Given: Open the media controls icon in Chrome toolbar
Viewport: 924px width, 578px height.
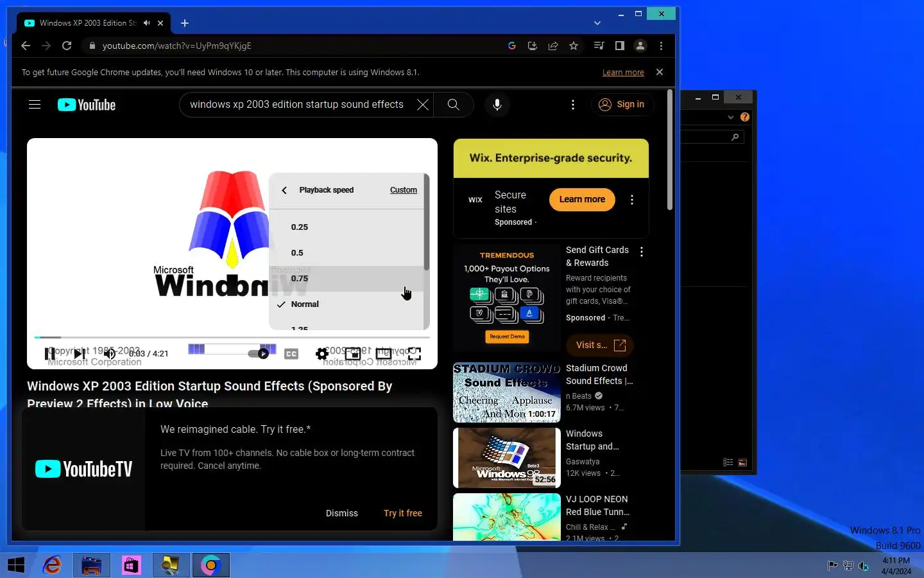Looking at the screenshot, I should click(599, 46).
